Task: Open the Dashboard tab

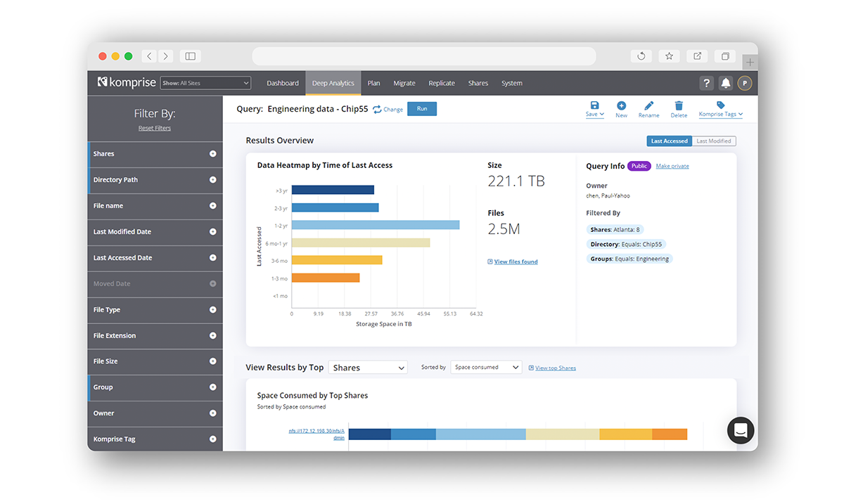Action: click(283, 83)
